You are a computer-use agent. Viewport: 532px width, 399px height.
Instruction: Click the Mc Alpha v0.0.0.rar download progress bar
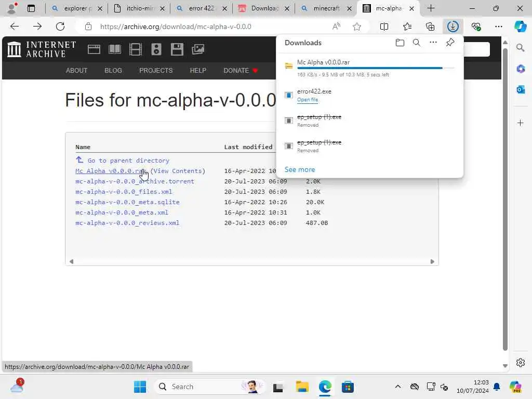point(376,68)
